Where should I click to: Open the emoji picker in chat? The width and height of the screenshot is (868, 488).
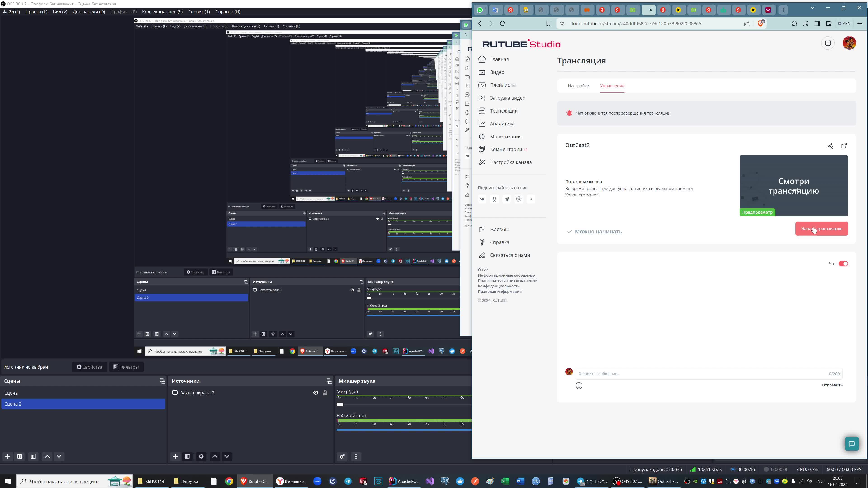click(x=579, y=386)
